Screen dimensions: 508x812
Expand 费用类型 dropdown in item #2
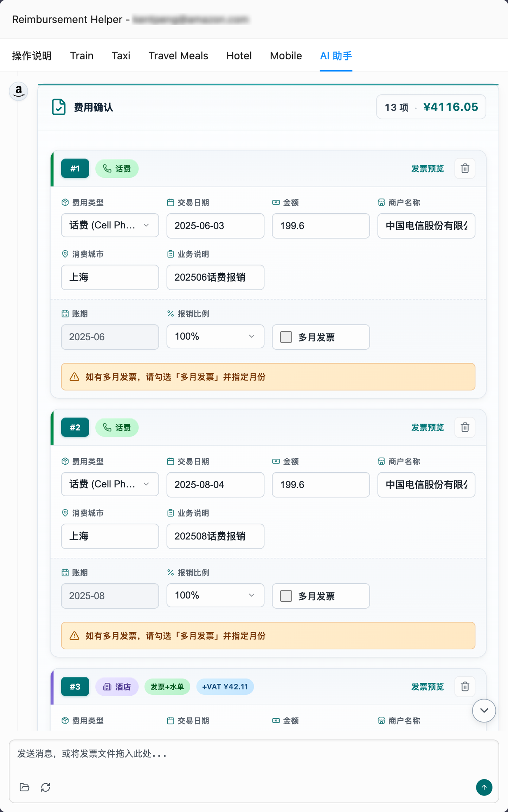pos(110,484)
